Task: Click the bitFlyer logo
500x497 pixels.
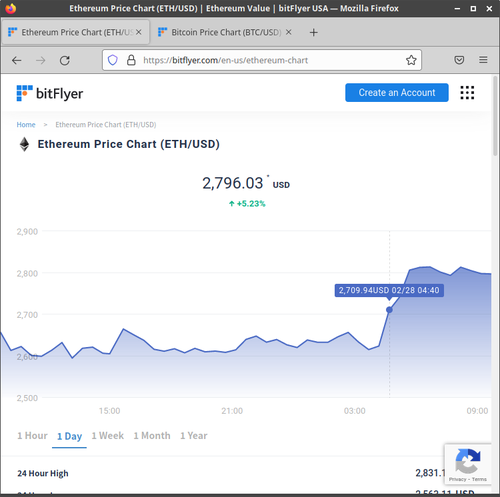Action: point(50,93)
